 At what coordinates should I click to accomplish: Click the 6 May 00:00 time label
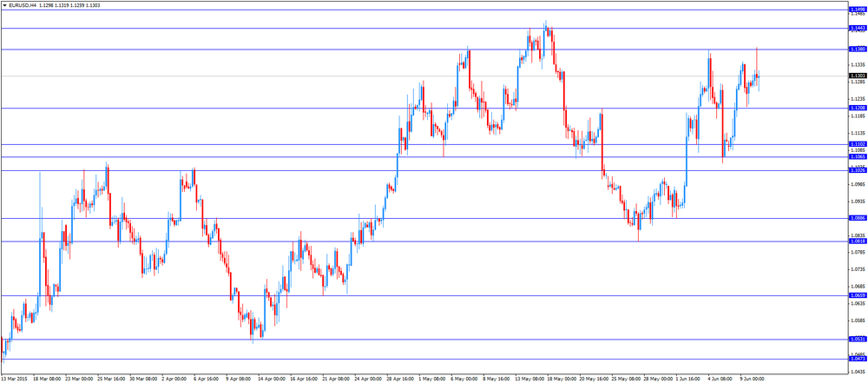coord(464,379)
